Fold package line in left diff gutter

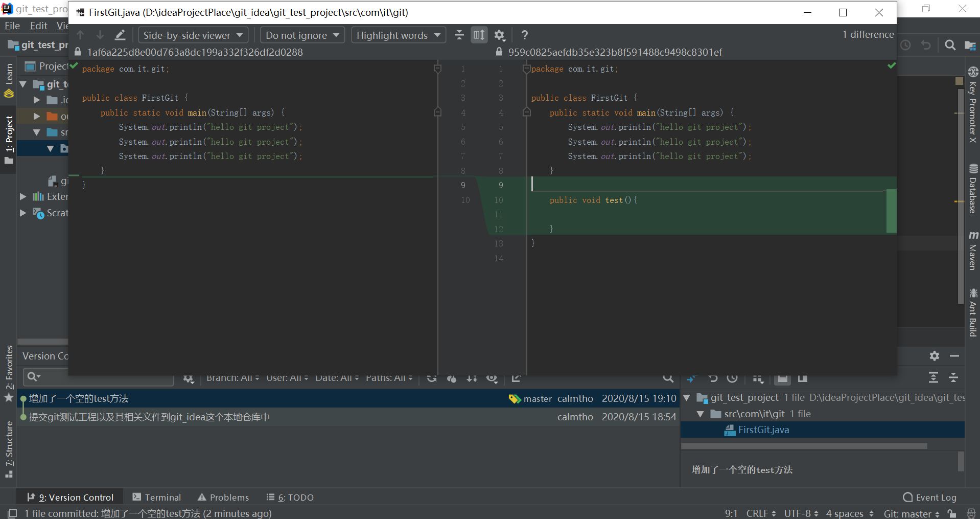(437, 68)
